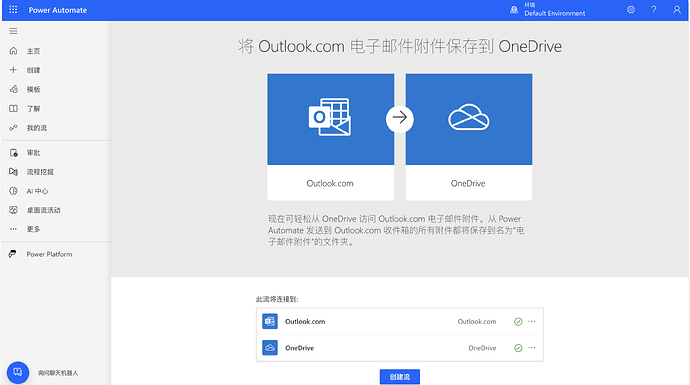Collapse the navigation hamburger menu
Viewport: 690px width, 385px height.
[13, 31]
